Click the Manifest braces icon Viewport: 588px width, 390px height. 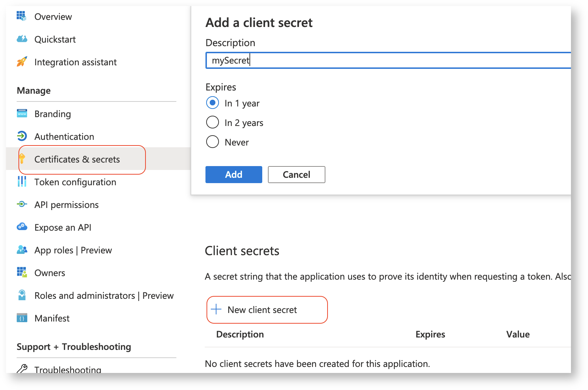point(22,318)
